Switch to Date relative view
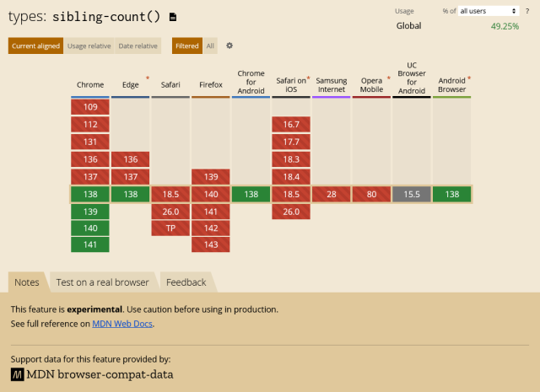Image resolution: width=540 pixels, height=392 pixels. coord(138,46)
